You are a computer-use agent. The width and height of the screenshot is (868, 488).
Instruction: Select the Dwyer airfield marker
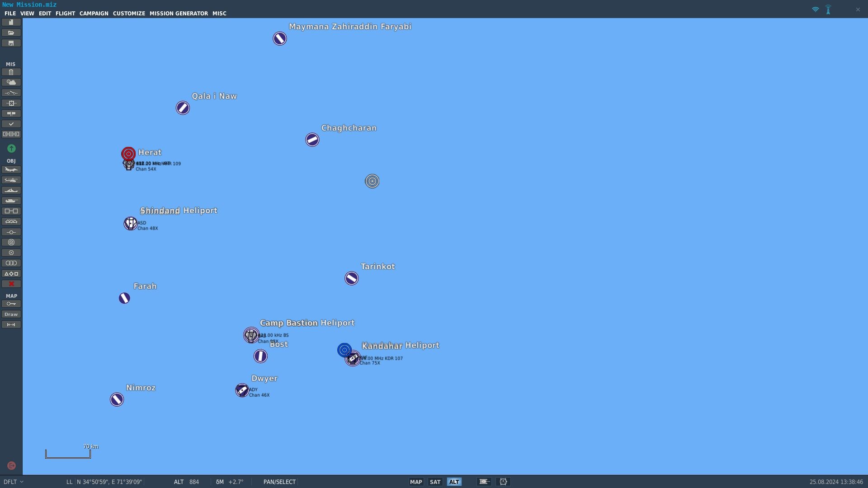click(x=242, y=390)
